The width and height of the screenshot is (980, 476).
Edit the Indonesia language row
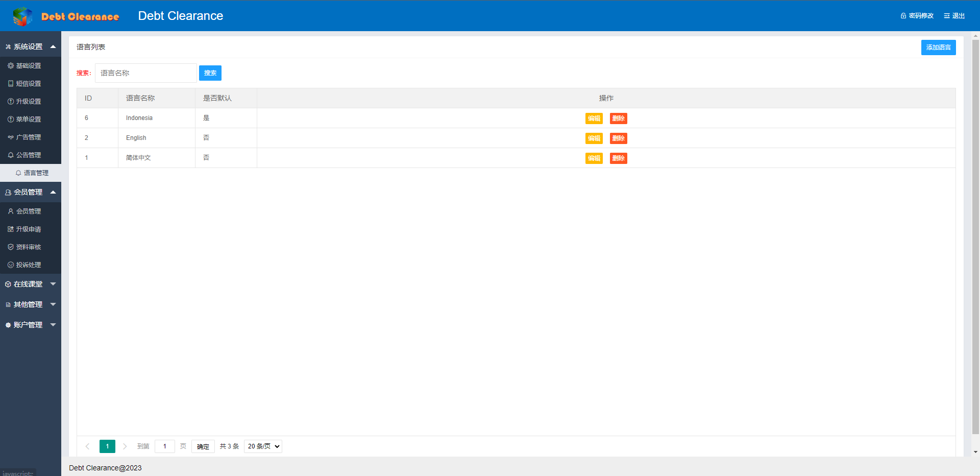coord(594,118)
